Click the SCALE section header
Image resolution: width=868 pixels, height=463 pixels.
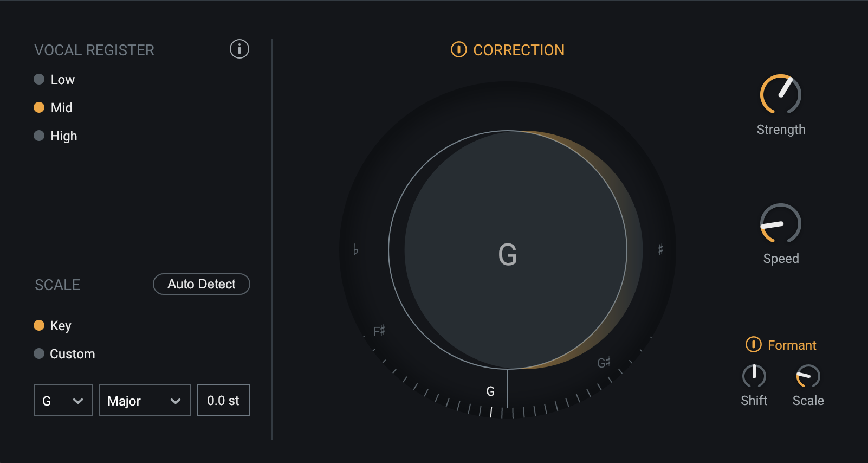tap(57, 284)
